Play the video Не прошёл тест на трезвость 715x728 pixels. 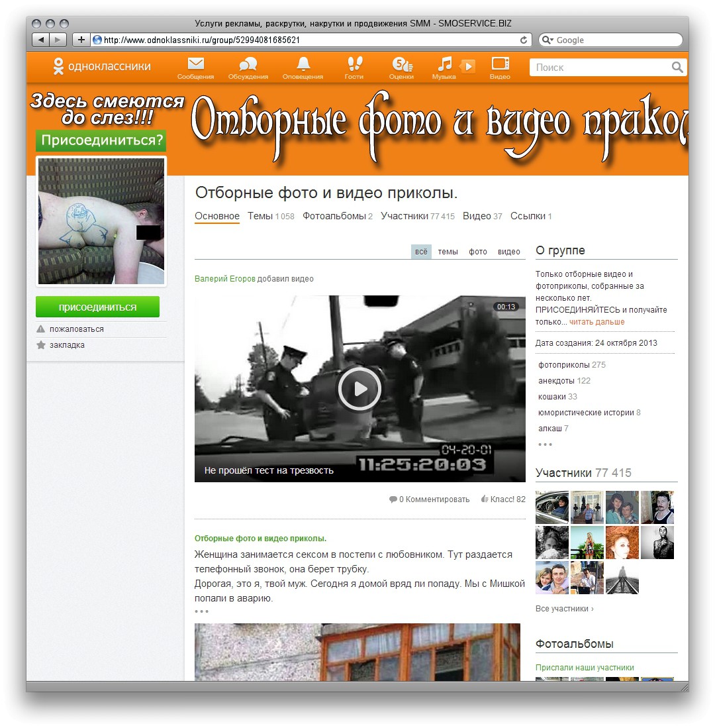(359, 389)
